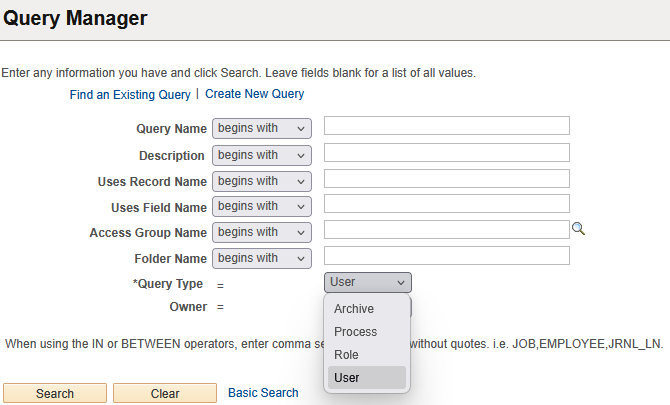
Task: Pick Role from the Query Type list
Action: [x=346, y=355]
